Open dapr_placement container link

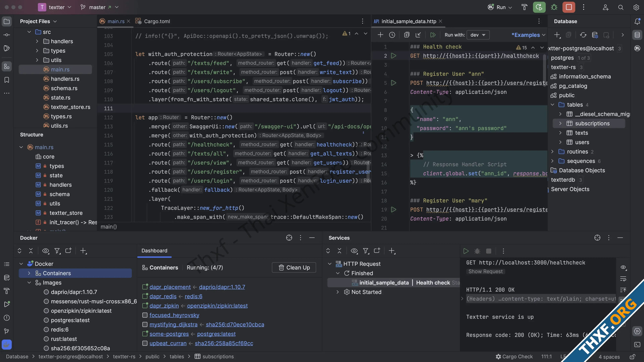tap(170, 287)
